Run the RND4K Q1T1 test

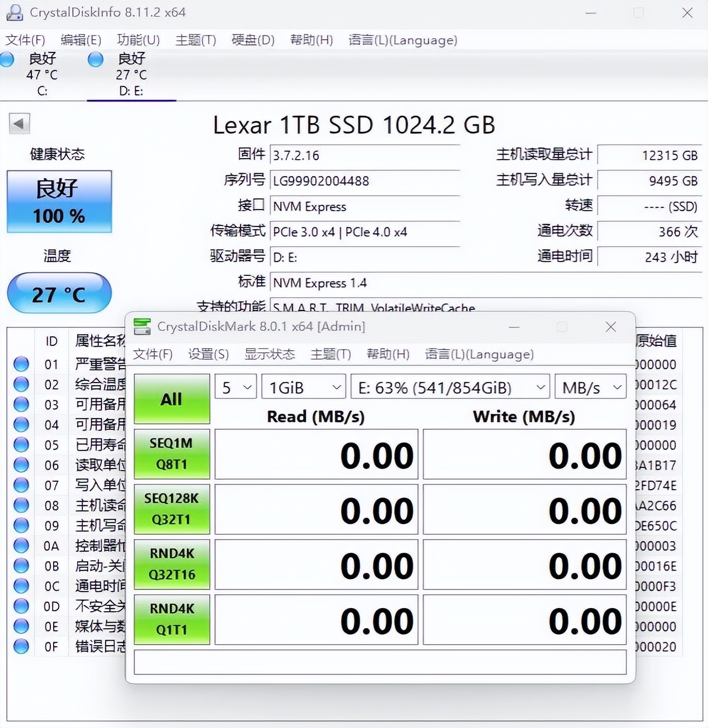coord(171,618)
